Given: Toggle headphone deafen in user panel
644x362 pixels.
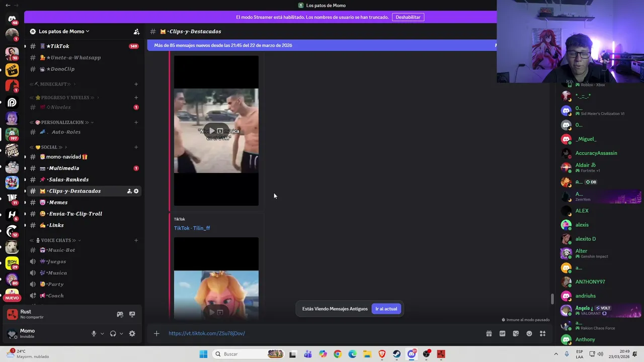Looking at the screenshot, I should (113, 333).
